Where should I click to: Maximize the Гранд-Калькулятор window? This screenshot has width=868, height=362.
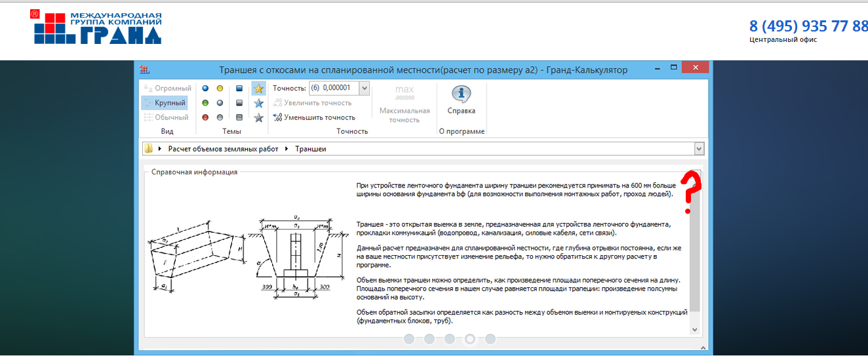point(673,68)
